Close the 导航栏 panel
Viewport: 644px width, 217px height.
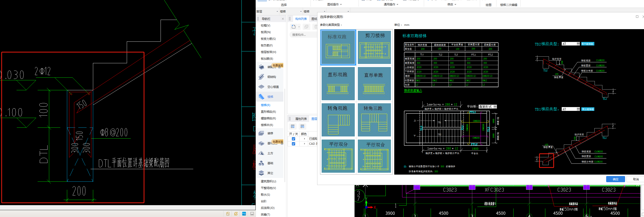coord(283,19)
